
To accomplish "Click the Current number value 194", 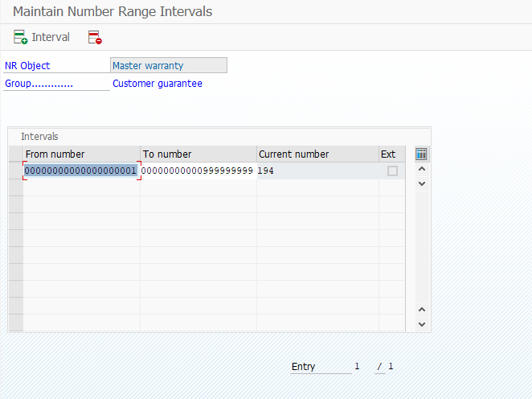I will pyautogui.click(x=266, y=171).
